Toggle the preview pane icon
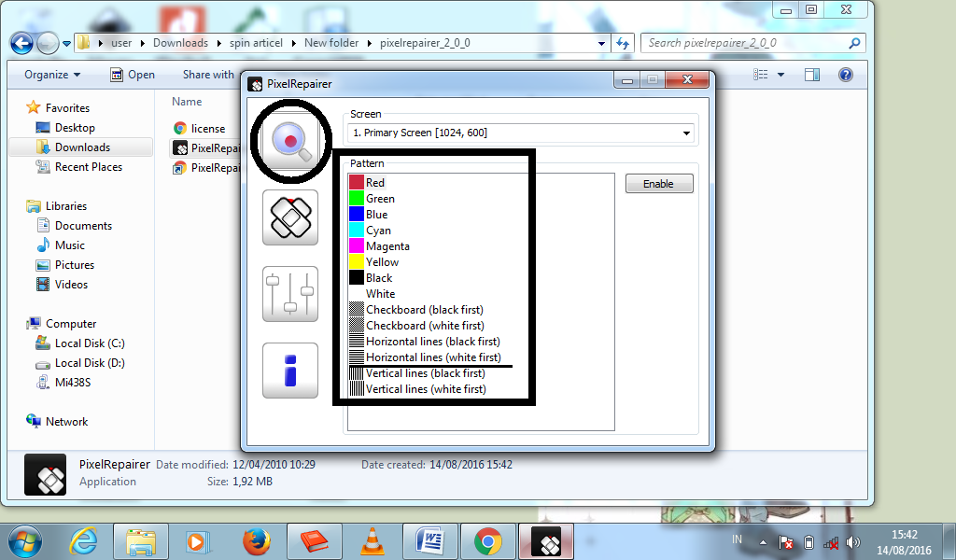This screenshot has height=560, width=956. (x=812, y=75)
